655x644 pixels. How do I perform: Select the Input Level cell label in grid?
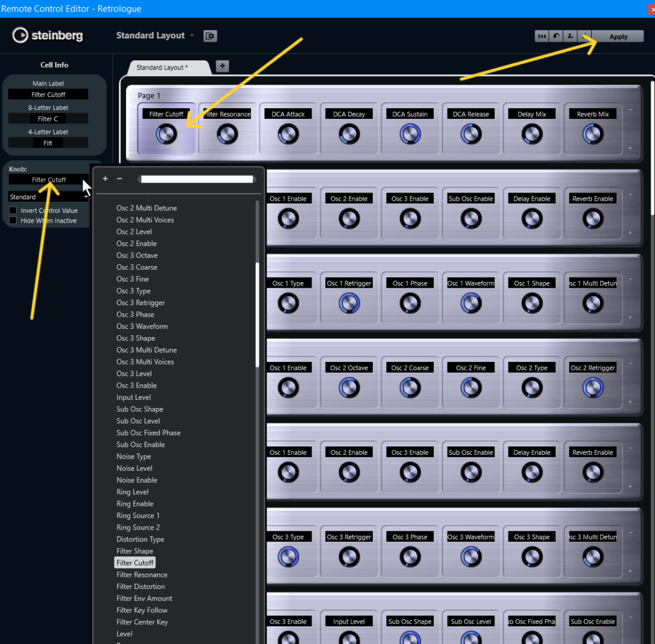pyautogui.click(x=349, y=622)
